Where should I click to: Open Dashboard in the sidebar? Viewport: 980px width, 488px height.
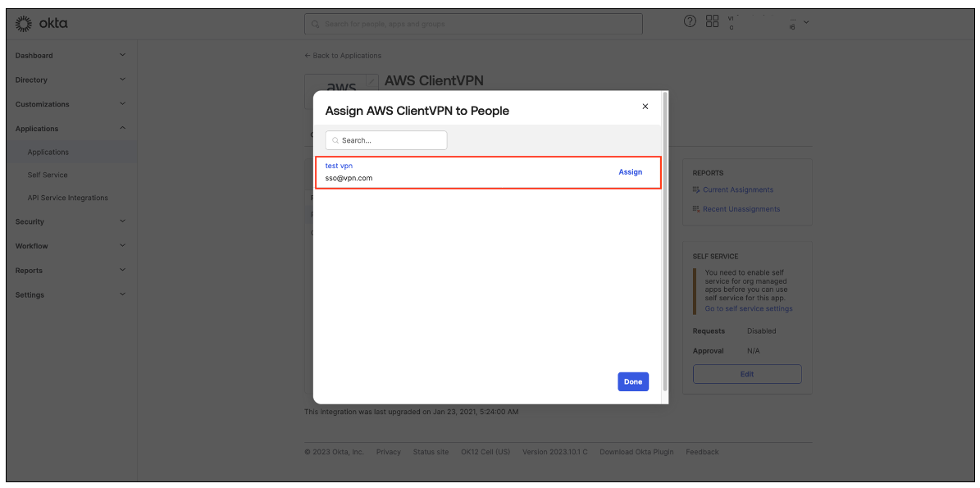pos(34,56)
